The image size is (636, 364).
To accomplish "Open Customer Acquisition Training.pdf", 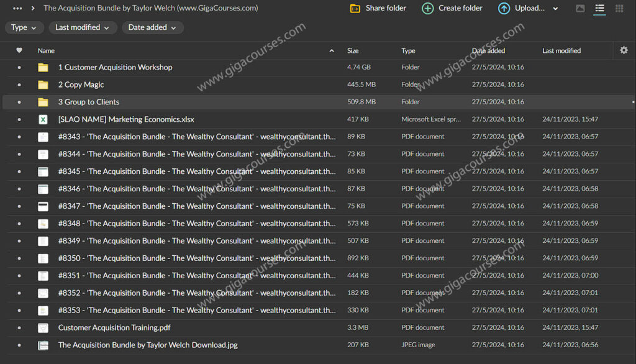I will pyautogui.click(x=114, y=327).
